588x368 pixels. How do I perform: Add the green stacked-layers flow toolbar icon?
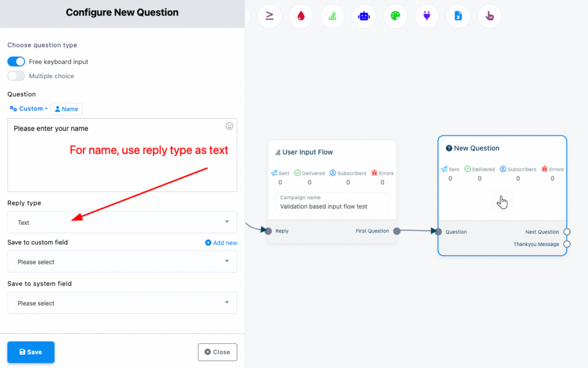pyautogui.click(x=332, y=16)
